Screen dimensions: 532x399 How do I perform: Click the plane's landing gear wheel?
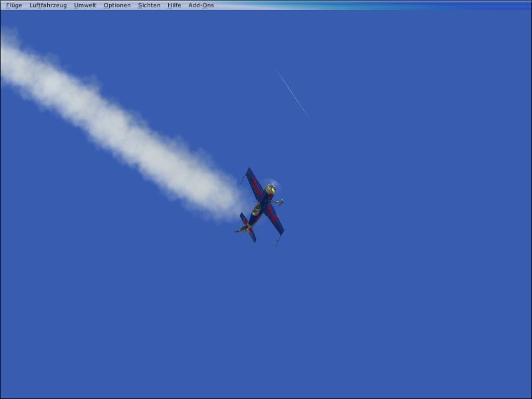click(x=281, y=202)
